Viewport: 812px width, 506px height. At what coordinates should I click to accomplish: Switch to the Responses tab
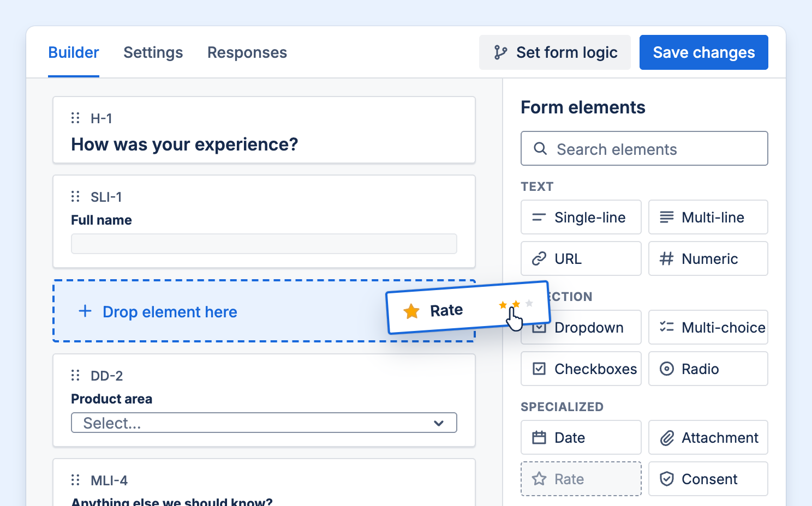click(x=247, y=52)
